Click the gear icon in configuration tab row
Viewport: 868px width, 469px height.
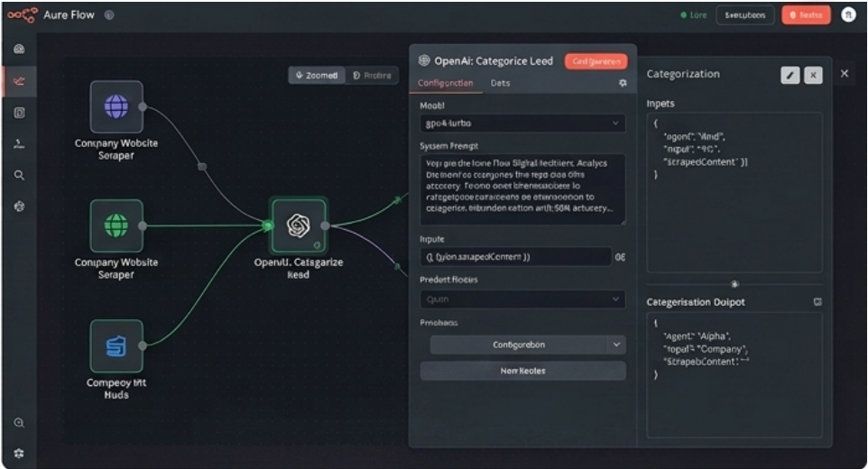(x=623, y=83)
